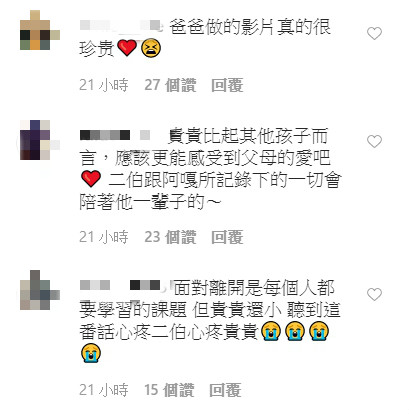This screenshot has width=409, height=415.
Task: Open avatar of 爸爸做的影片 commenter
Action: (x=40, y=30)
